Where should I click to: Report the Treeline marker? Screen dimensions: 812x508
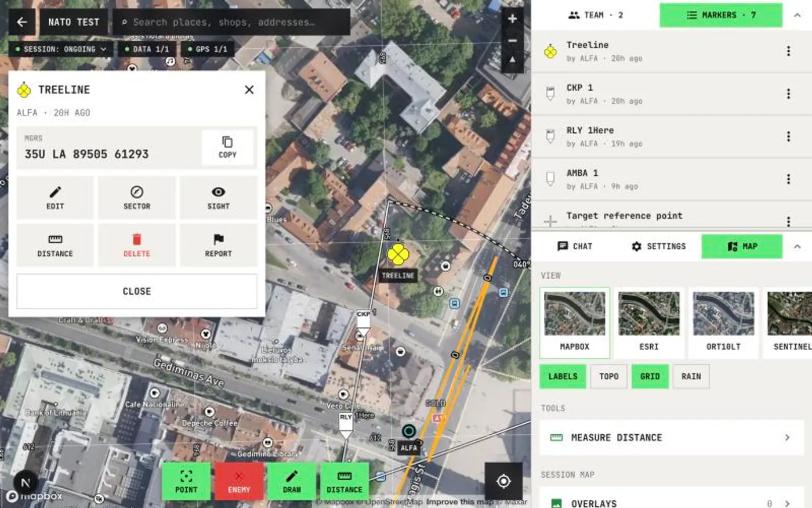[x=219, y=246]
